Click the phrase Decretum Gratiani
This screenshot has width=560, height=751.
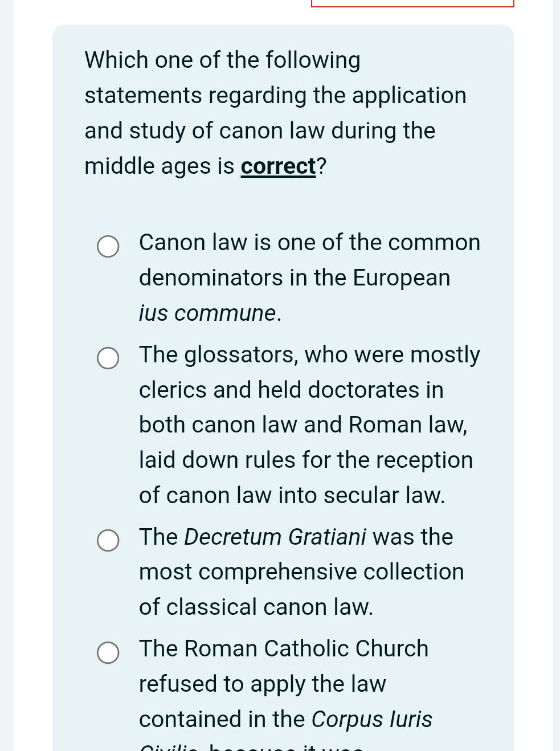pyautogui.click(x=275, y=537)
